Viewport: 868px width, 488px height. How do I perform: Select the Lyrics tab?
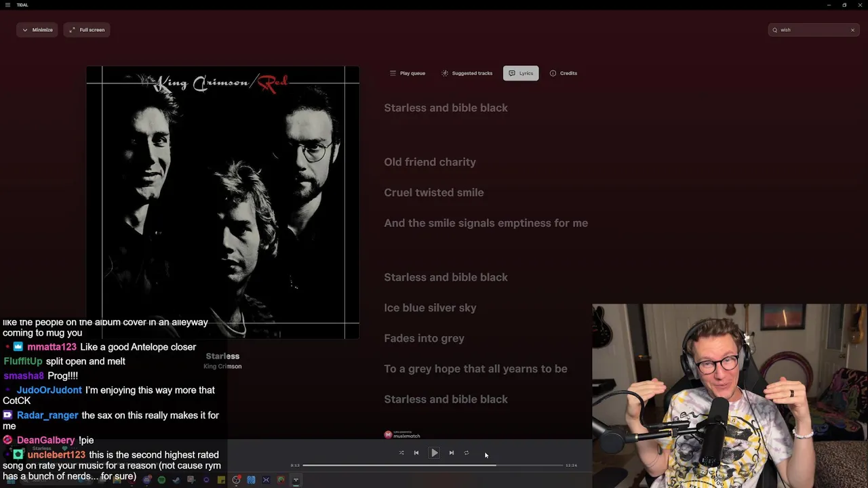(521, 73)
